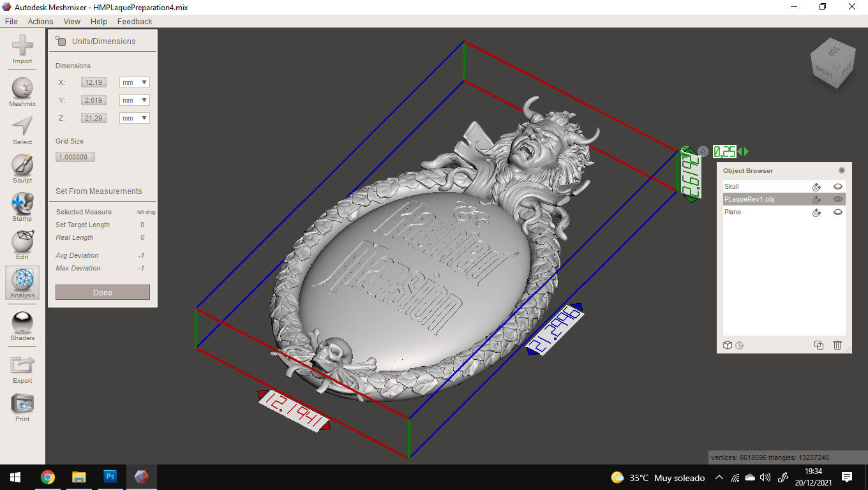Click the view cube in the viewport
The height and width of the screenshot is (490, 868).
(832, 64)
